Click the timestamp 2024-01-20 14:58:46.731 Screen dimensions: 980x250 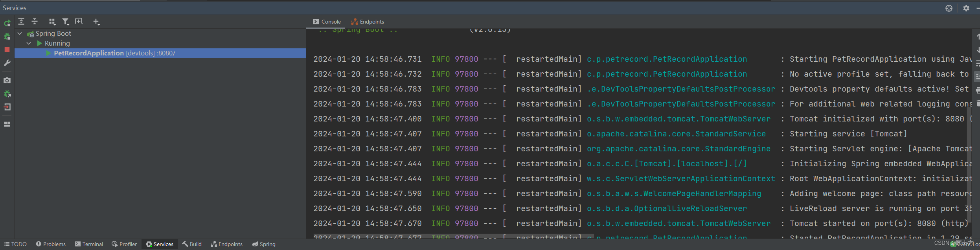[367, 59]
